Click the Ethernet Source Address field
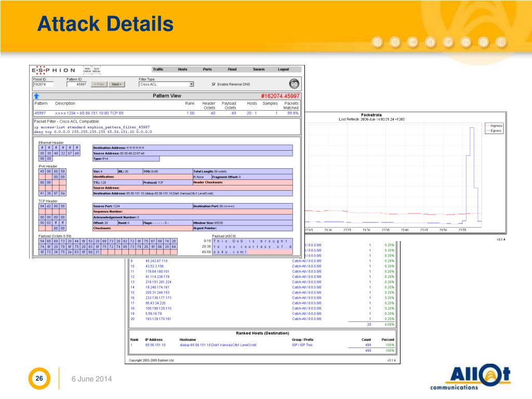The height and width of the screenshot is (399, 532). click(192, 153)
